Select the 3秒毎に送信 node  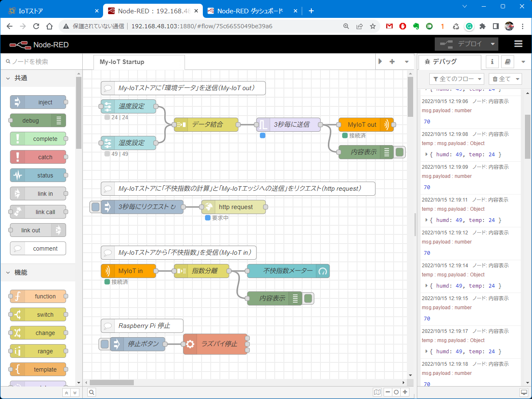click(288, 125)
